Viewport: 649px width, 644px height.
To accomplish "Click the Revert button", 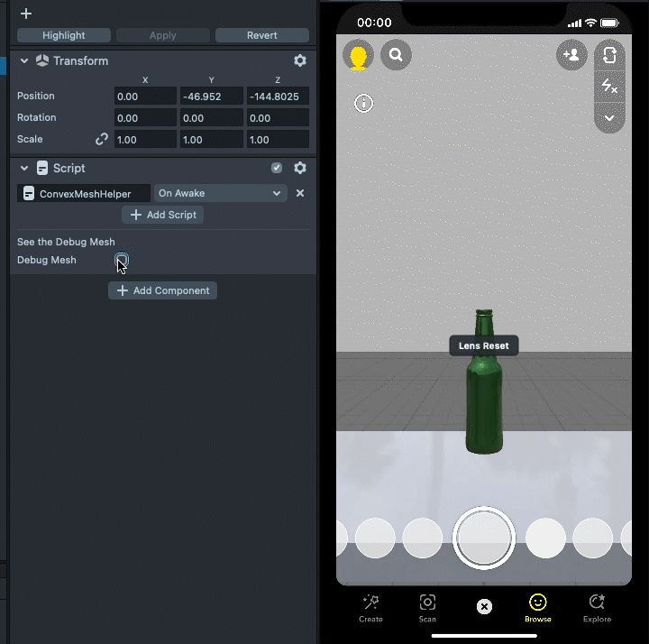I will [x=261, y=35].
